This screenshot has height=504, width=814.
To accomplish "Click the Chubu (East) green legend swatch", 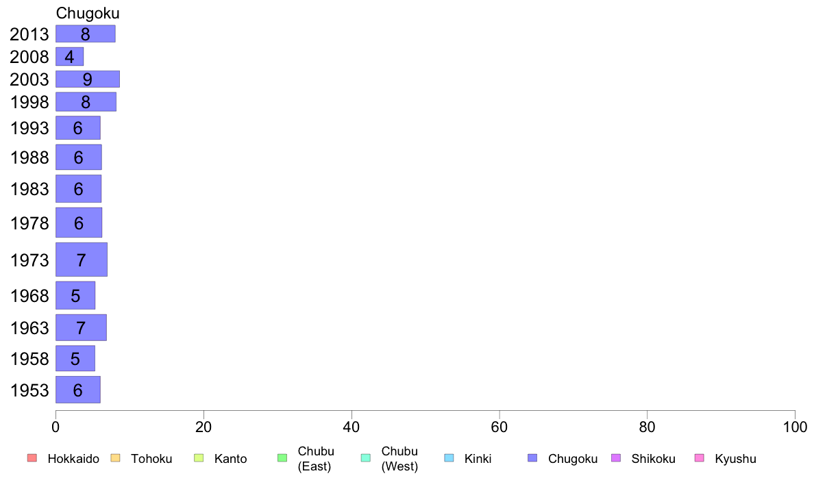I will (282, 458).
